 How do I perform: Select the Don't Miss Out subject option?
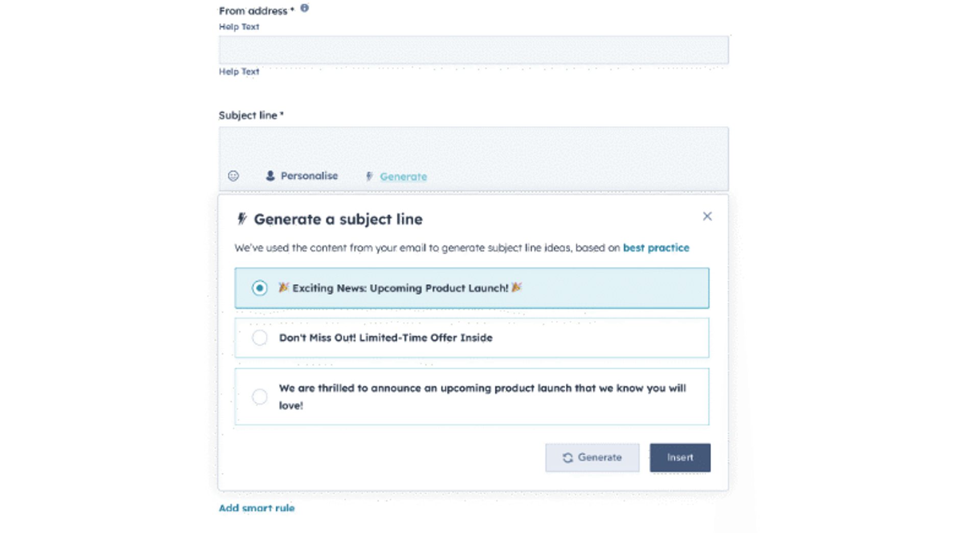259,338
